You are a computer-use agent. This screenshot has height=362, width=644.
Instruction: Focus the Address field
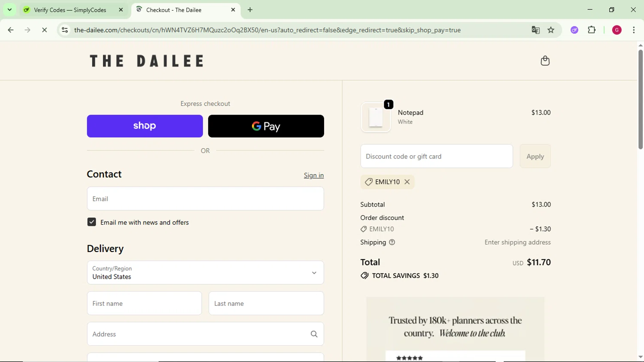(x=205, y=334)
